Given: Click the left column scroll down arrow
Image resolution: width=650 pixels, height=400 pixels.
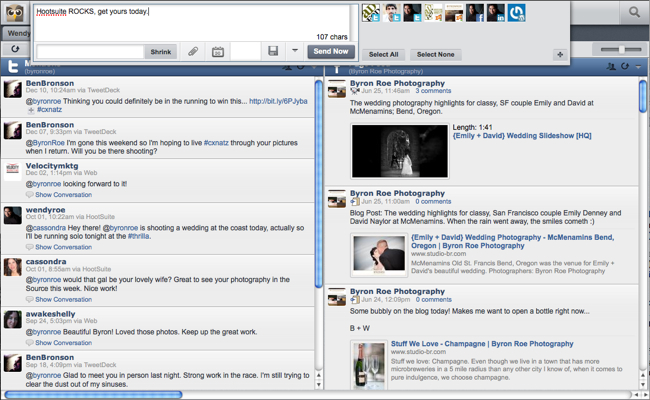Looking at the screenshot, I should pyautogui.click(x=318, y=385).
